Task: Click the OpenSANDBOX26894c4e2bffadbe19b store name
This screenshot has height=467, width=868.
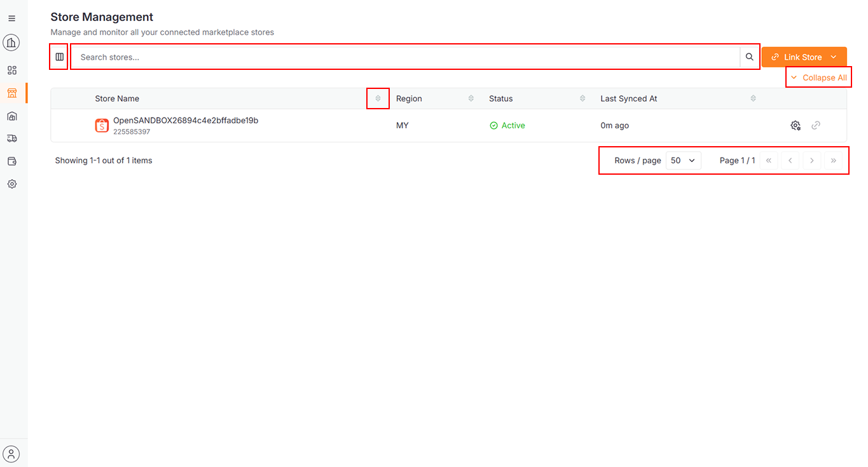Action: click(185, 121)
